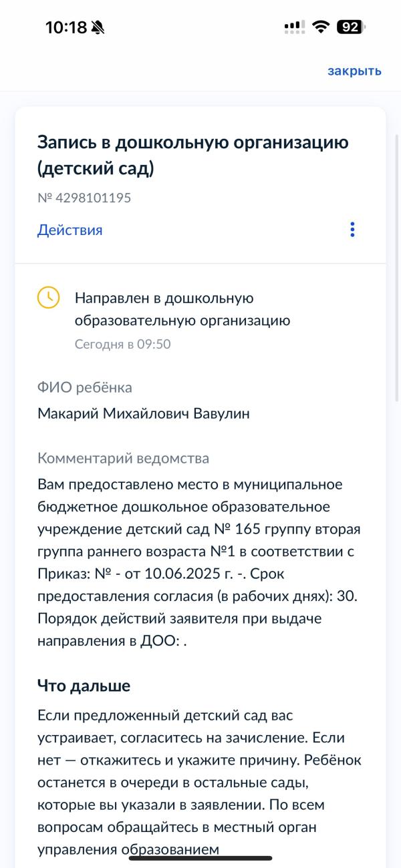The image size is (401, 868).
Task: Close the page via закрыть link
Action: tap(354, 71)
